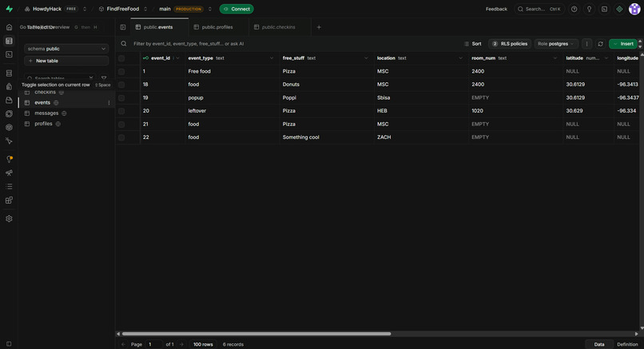The image size is (644, 349).
Task: Click the filter by event_id search field
Action: pos(189,44)
